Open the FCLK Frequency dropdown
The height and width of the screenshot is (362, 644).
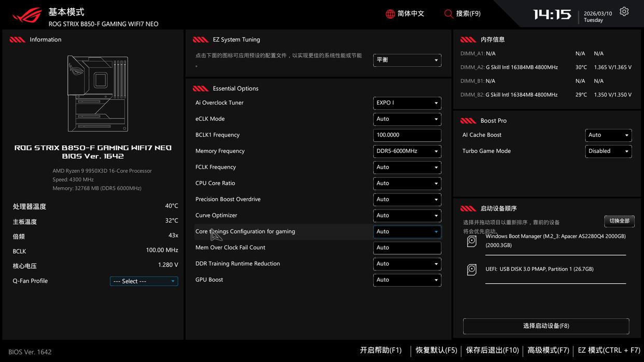[x=407, y=167]
